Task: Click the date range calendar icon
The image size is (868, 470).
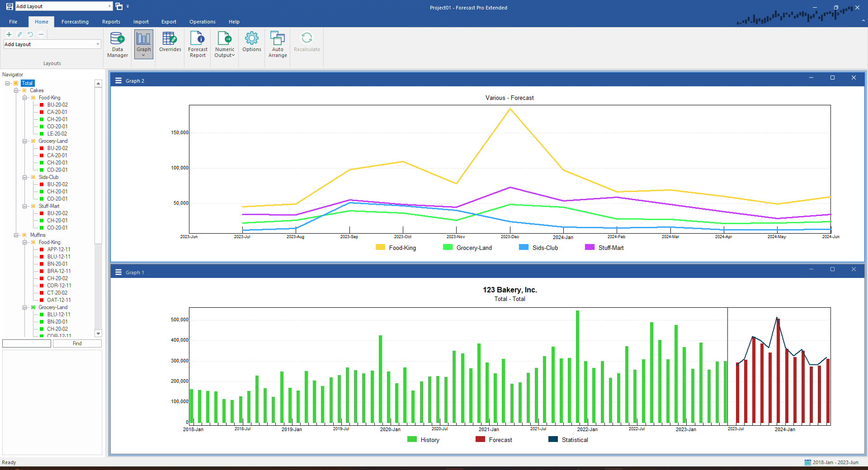Action: click(x=807, y=462)
